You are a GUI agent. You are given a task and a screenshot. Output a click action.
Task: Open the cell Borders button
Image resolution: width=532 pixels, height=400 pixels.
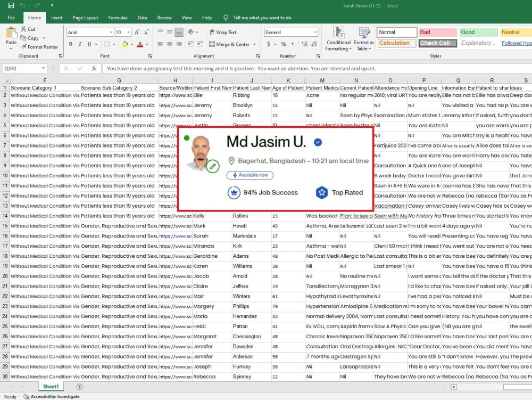click(107, 44)
